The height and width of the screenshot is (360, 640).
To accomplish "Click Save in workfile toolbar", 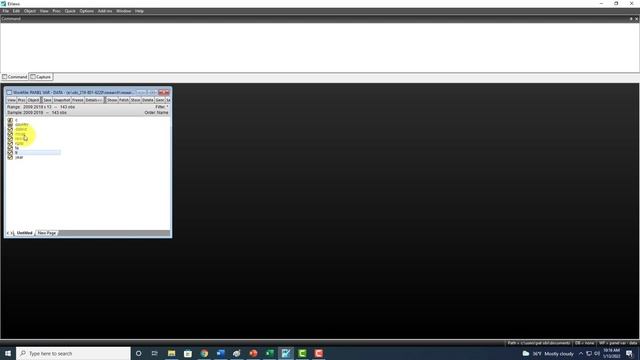I will (x=47, y=100).
